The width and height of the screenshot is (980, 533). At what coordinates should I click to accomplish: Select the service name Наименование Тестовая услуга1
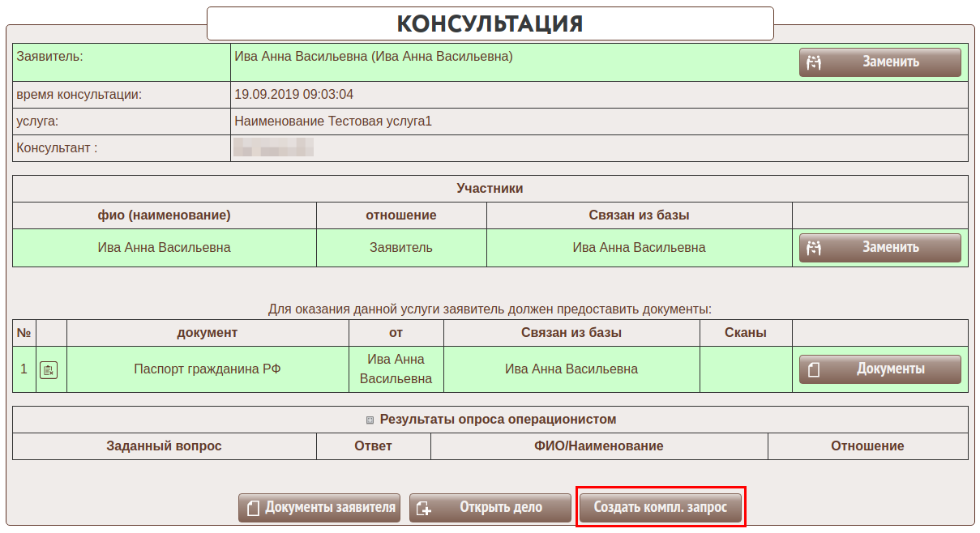tap(332, 122)
